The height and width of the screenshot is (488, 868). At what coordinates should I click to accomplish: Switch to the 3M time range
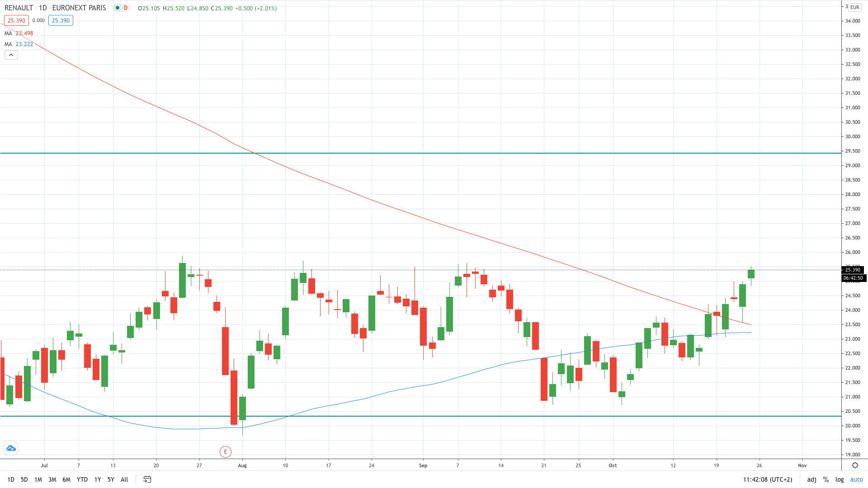52,479
